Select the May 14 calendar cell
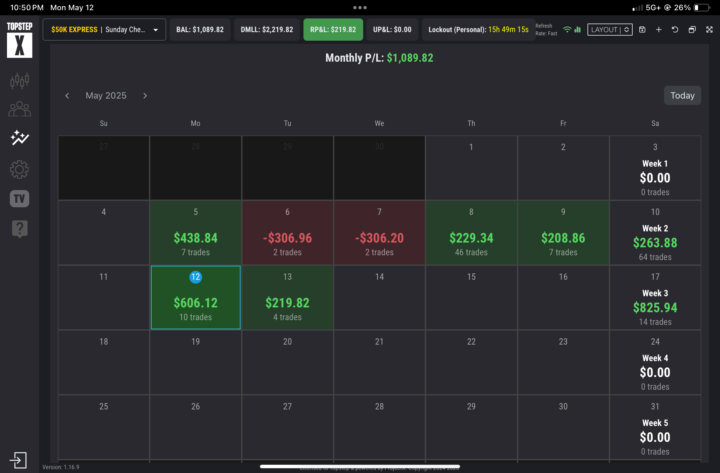Viewport: 720px width, 473px height. tap(379, 298)
